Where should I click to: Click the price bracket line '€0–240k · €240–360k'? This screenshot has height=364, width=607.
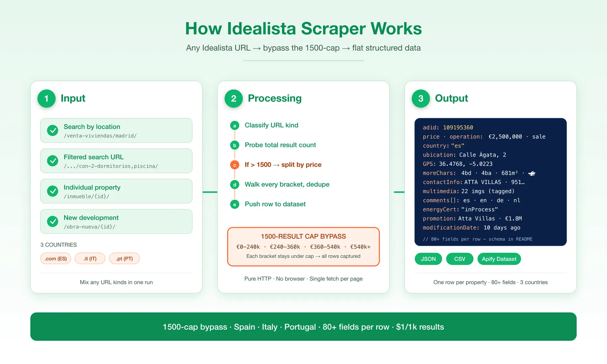[x=303, y=247]
